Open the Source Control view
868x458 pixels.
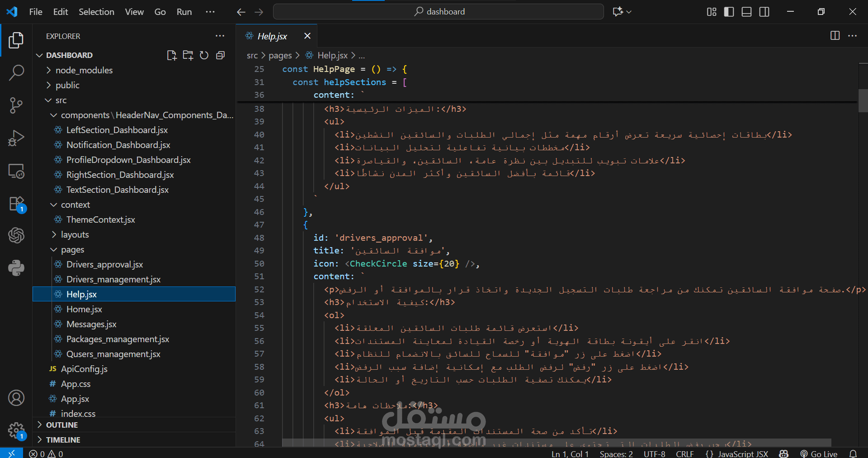[x=16, y=105]
